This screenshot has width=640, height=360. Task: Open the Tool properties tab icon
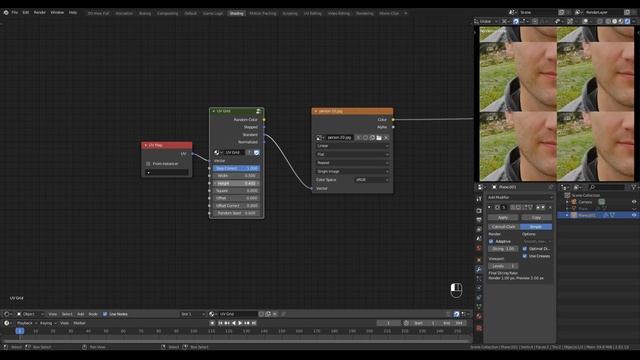(x=479, y=199)
